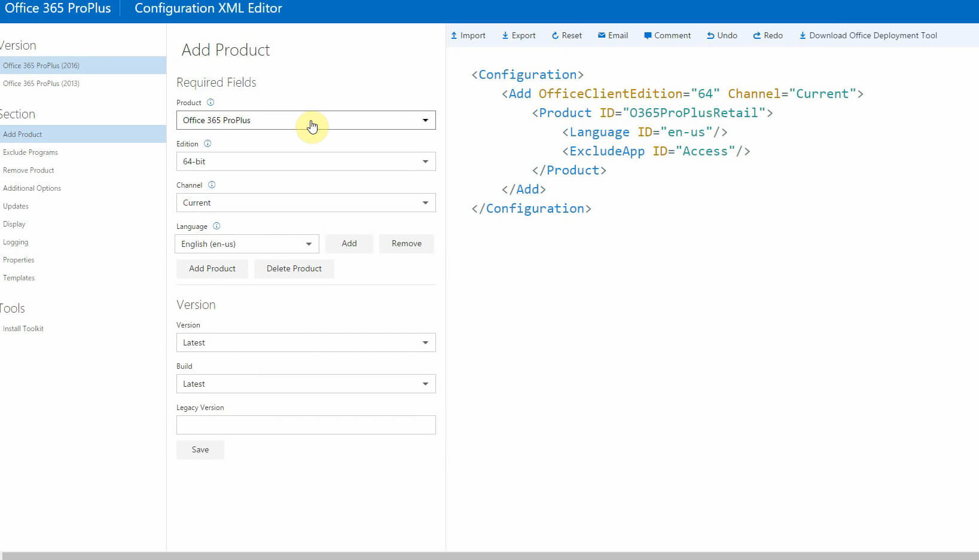Click the closing </Configuration> XML tag
979x560 pixels.
[531, 209]
